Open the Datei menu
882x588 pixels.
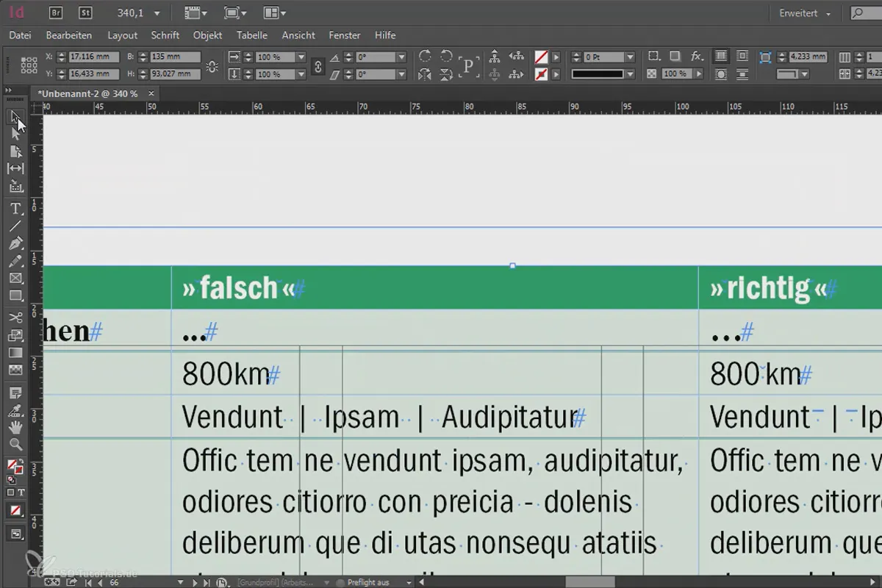click(x=20, y=35)
